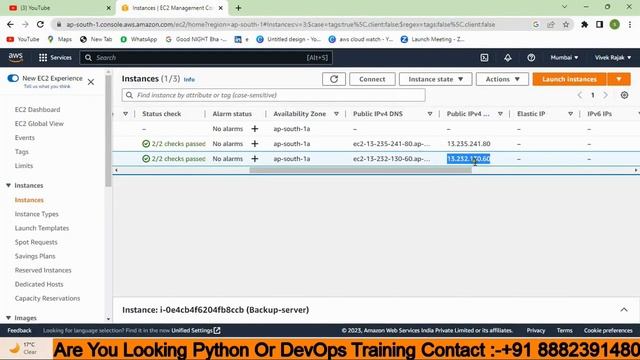
Task: Reload the browser page
Action: pyautogui.click(x=40, y=24)
